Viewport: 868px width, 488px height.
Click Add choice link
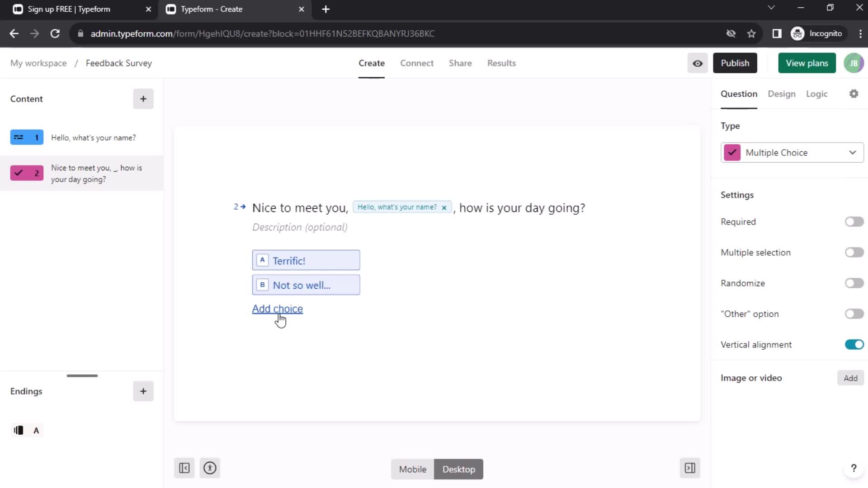[x=277, y=308]
